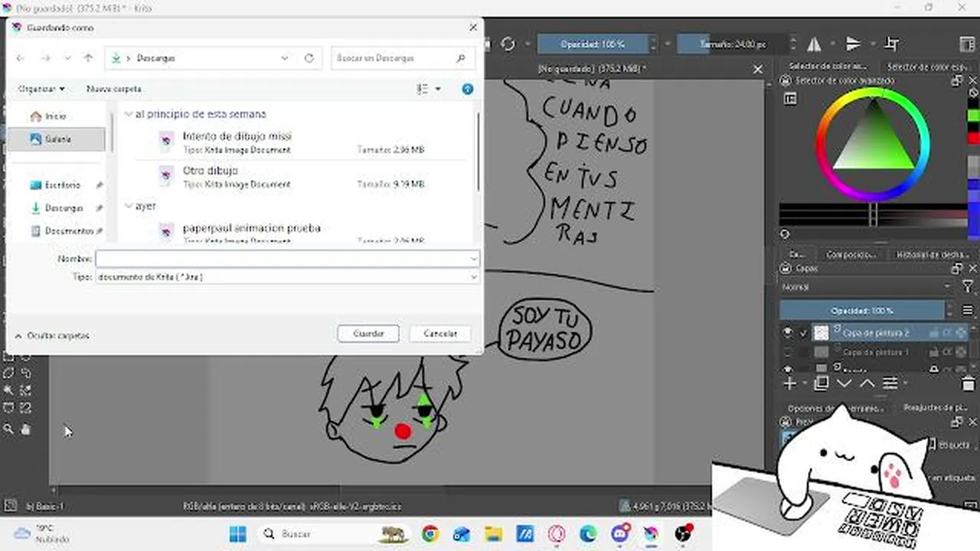This screenshot has width=980, height=551.
Task: Go to Inicio in navigation pane
Action: pyautogui.click(x=56, y=116)
